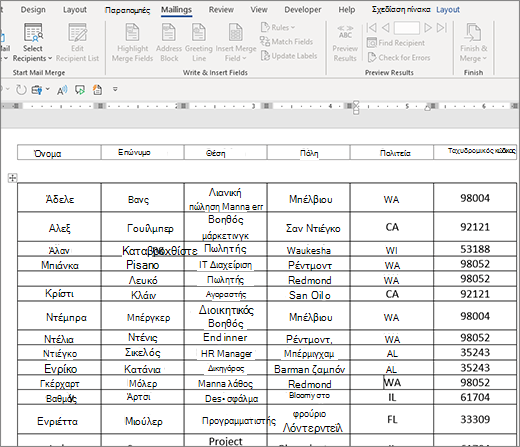Expand Finish & Merge dropdown arrow

tap(484, 59)
